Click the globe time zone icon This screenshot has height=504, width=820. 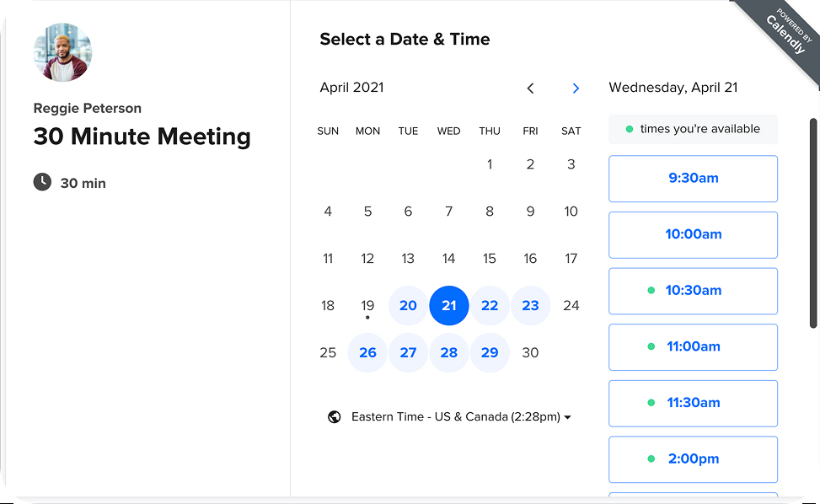click(x=335, y=416)
